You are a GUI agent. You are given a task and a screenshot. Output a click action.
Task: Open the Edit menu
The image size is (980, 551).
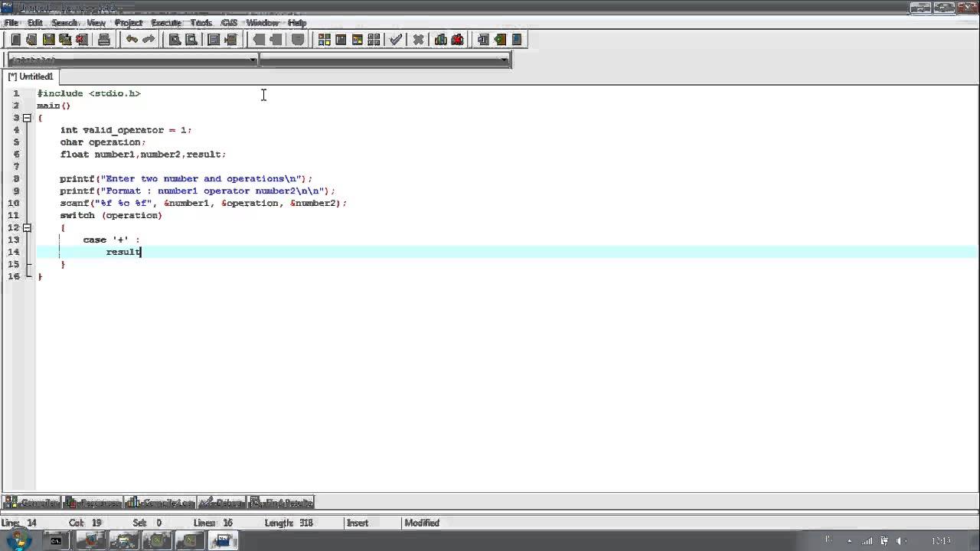tap(35, 23)
